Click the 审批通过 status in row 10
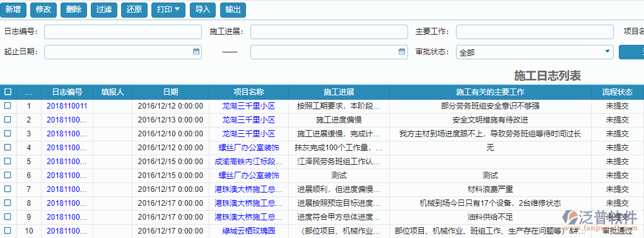 pos(618,231)
